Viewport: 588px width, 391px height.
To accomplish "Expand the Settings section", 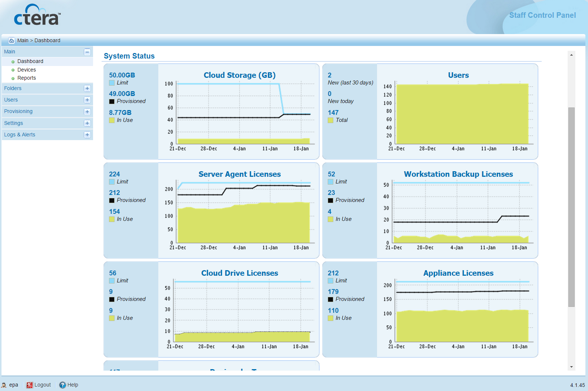I will [x=87, y=123].
